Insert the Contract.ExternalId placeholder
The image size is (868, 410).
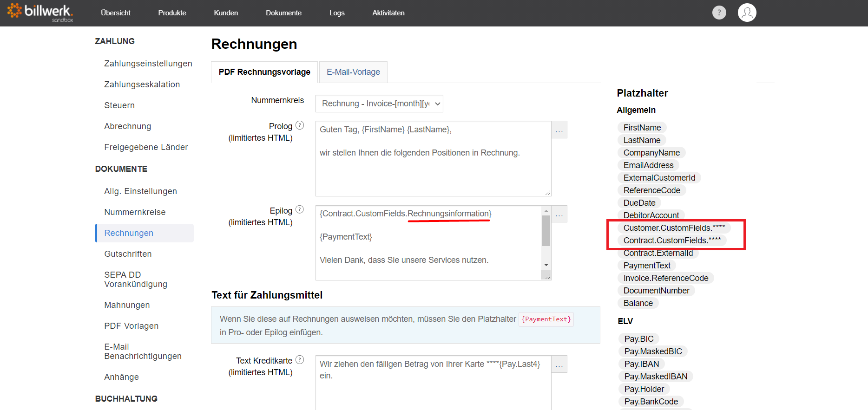coord(658,253)
